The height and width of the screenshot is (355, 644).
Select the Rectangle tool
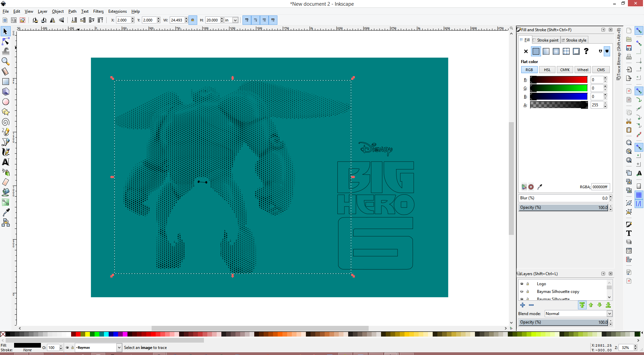pos(5,82)
